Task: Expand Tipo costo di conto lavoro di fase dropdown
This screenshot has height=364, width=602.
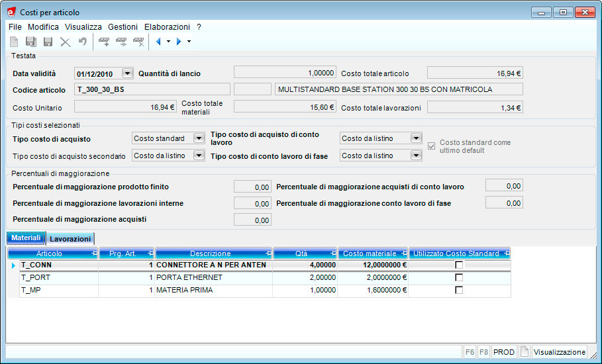Action: point(416,156)
